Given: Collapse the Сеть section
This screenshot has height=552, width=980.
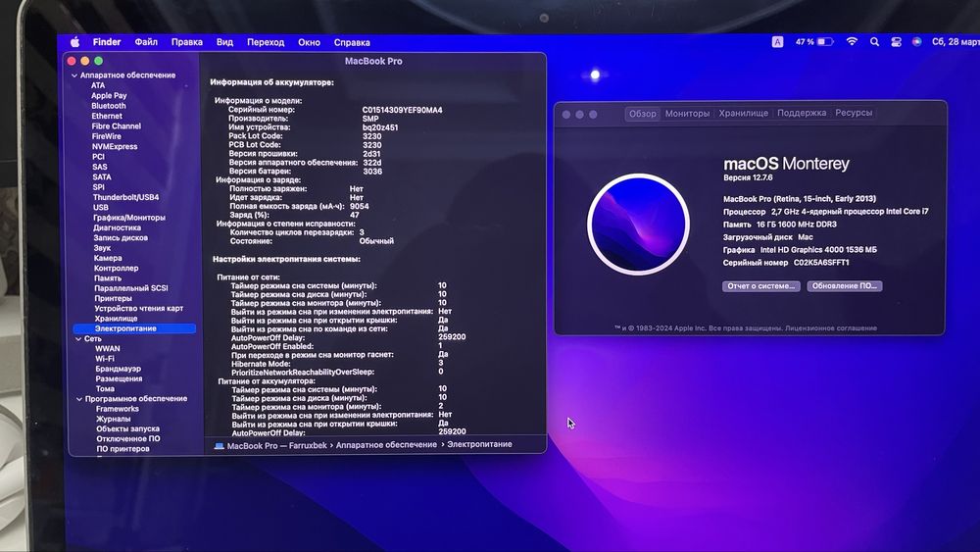Looking at the screenshot, I should (78, 339).
